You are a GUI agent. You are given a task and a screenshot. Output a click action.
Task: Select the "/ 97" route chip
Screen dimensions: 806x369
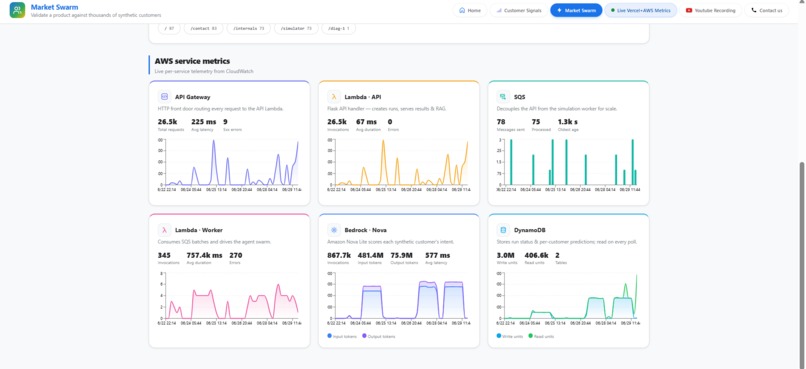(169, 28)
